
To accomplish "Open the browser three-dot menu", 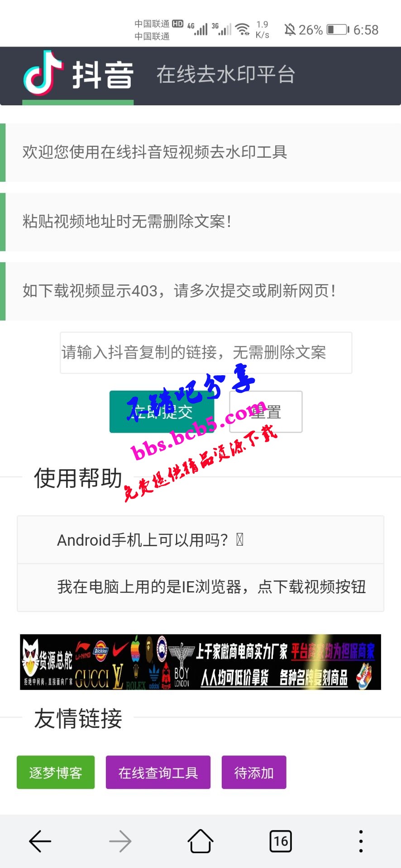I will click(x=361, y=841).
